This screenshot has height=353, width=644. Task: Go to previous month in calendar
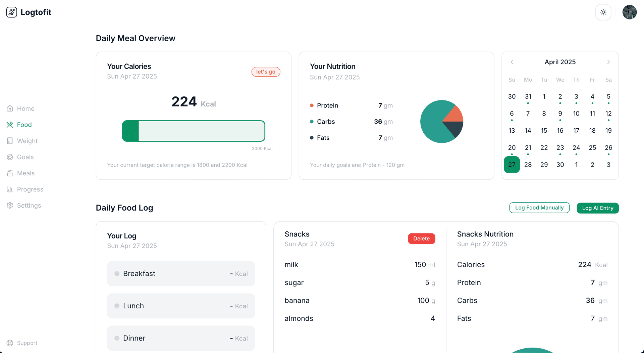(512, 62)
